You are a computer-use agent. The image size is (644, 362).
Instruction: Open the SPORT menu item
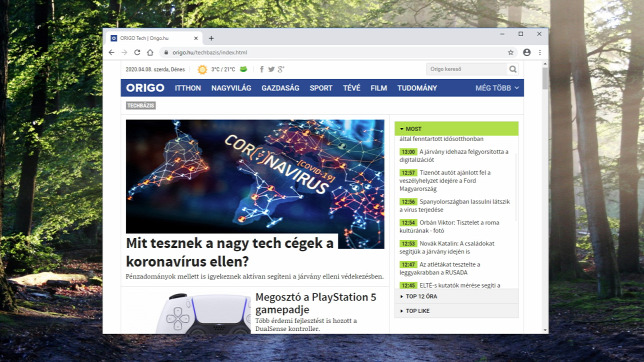point(321,88)
